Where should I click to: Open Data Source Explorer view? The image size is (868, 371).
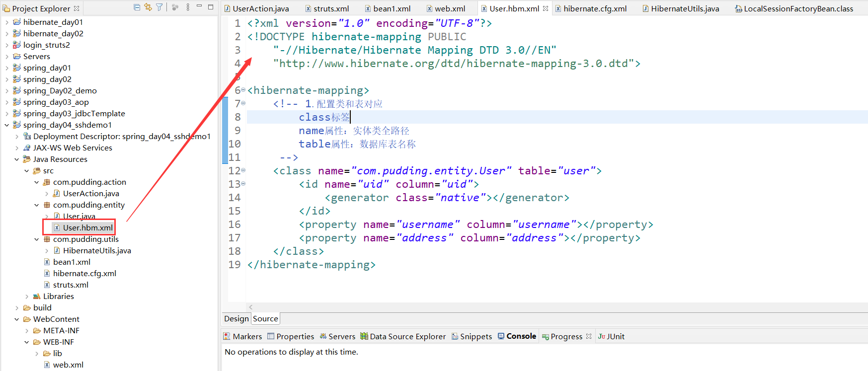pyautogui.click(x=403, y=336)
